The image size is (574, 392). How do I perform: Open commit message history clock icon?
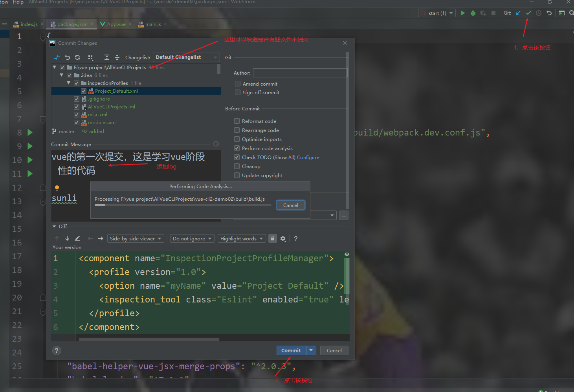[x=216, y=144]
